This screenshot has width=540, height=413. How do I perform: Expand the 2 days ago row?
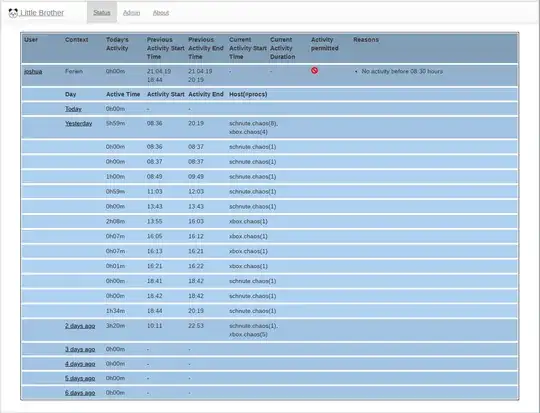80,326
